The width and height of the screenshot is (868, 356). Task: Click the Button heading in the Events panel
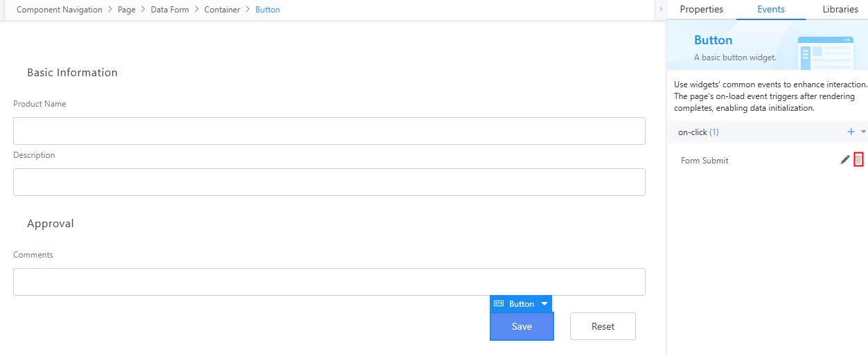pos(713,40)
